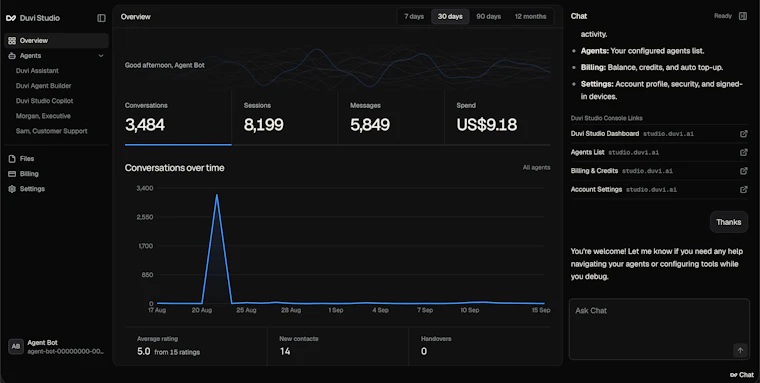This screenshot has width=760, height=383.
Task: Open the Duvi Assistant agent
Action: 37,71
